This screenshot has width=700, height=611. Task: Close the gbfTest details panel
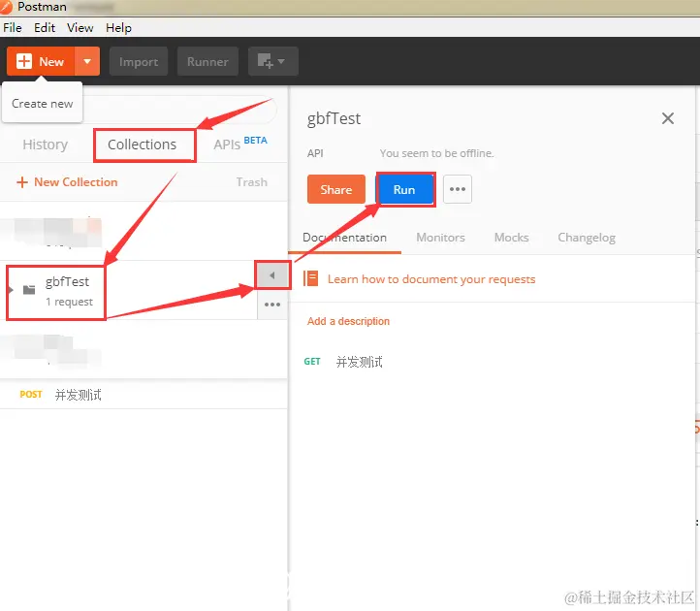click(668, 118)
